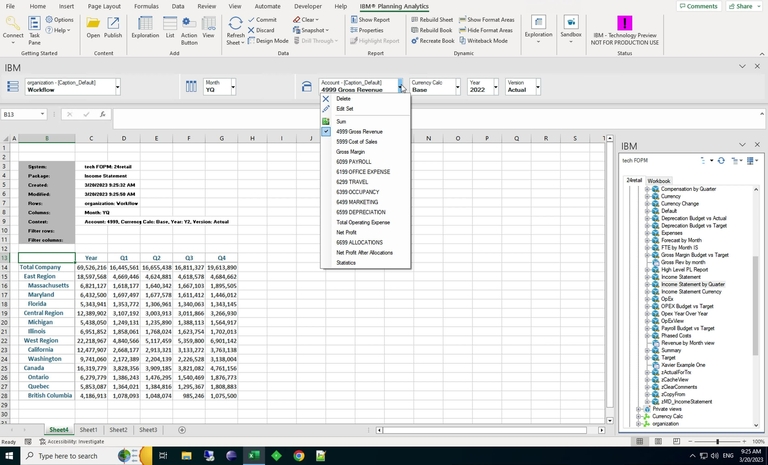Switch to Page Layout view in status bar

click(x=658, y=441)
